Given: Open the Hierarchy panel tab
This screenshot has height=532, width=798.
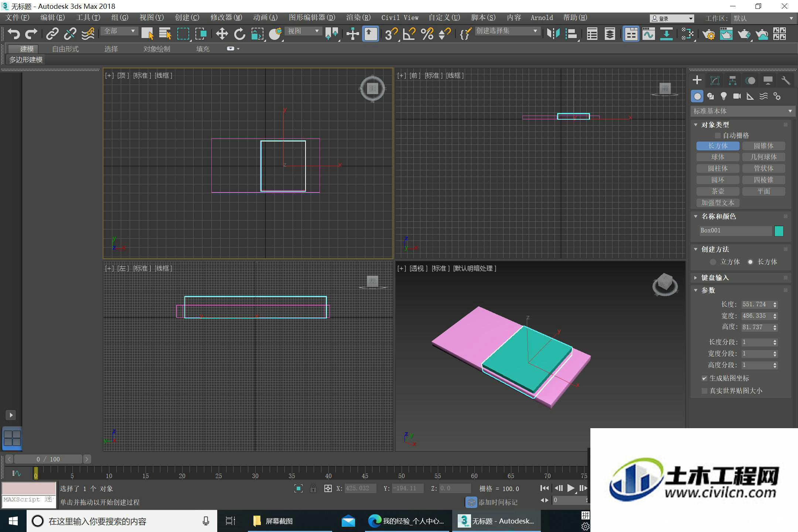Looking at the screenshot, I should (x=732, y=81).
